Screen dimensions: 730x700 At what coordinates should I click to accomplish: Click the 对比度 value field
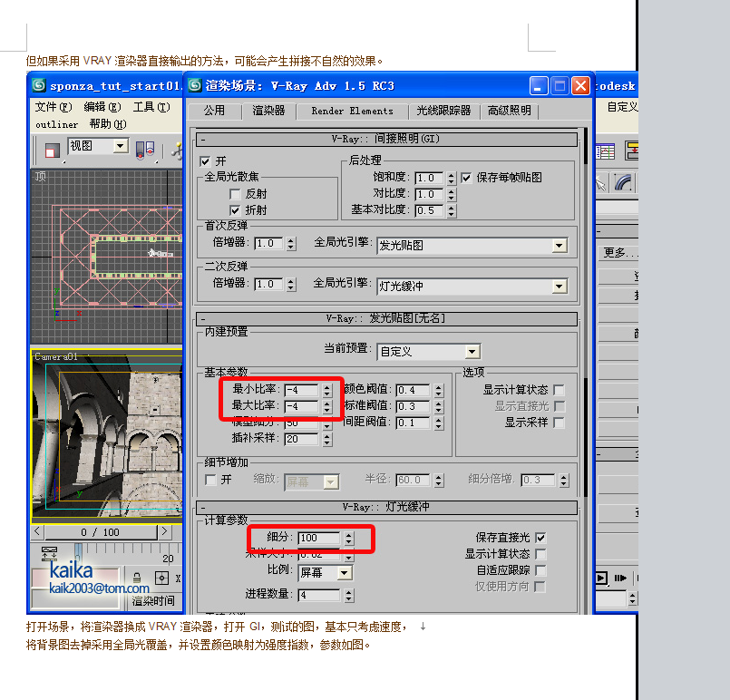point(429,194)
